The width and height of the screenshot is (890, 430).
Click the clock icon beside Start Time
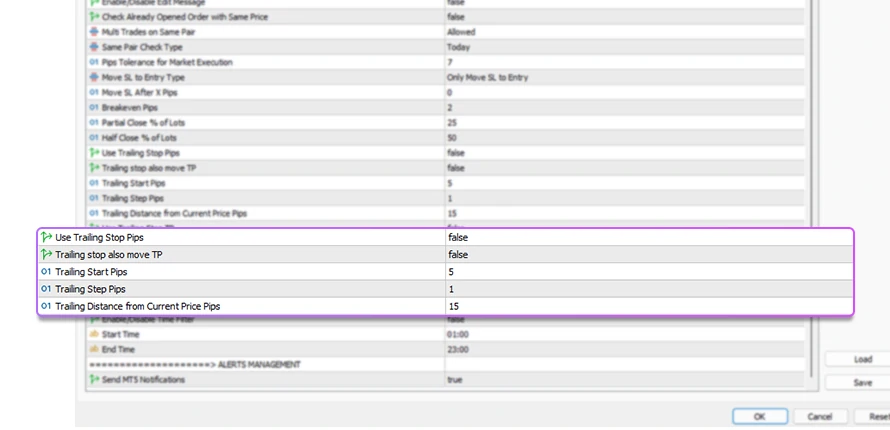click(x=94, y=334)
